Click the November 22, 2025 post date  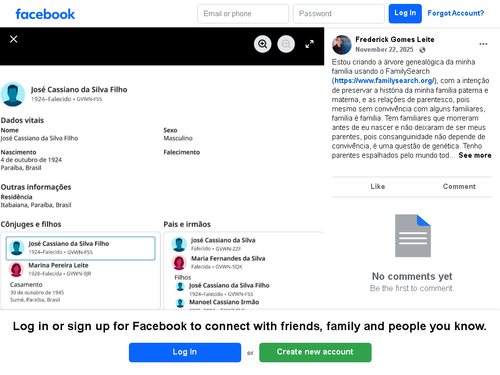384,50
